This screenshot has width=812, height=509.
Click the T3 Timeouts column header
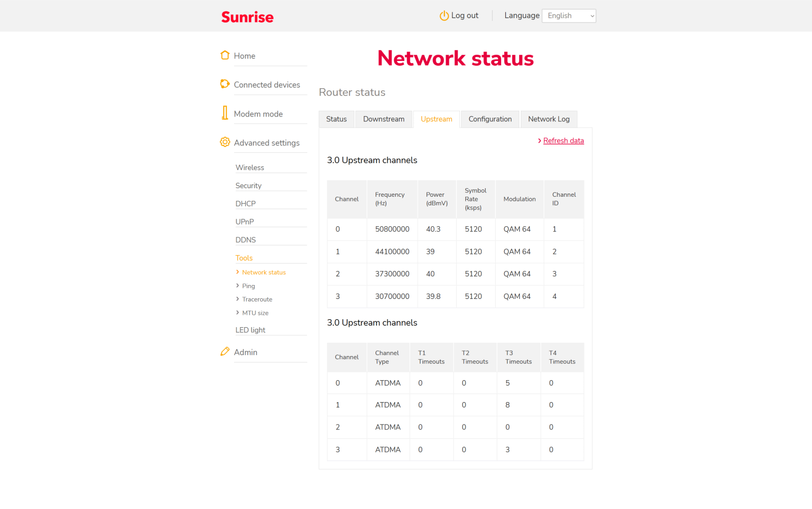[519, 357]
